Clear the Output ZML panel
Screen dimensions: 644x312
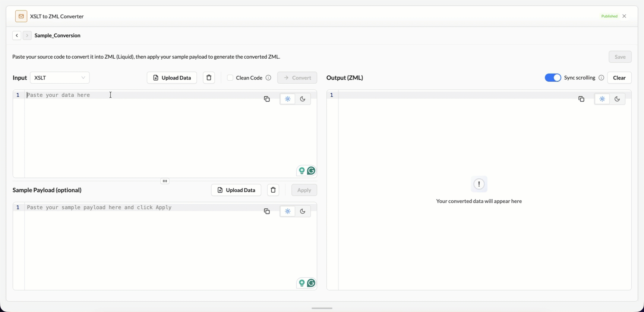click(x=619, y=78)
